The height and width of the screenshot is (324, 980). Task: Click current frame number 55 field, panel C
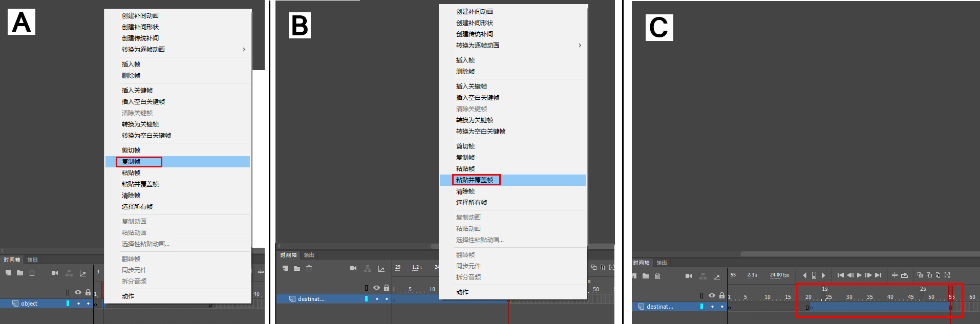(733, 275)
